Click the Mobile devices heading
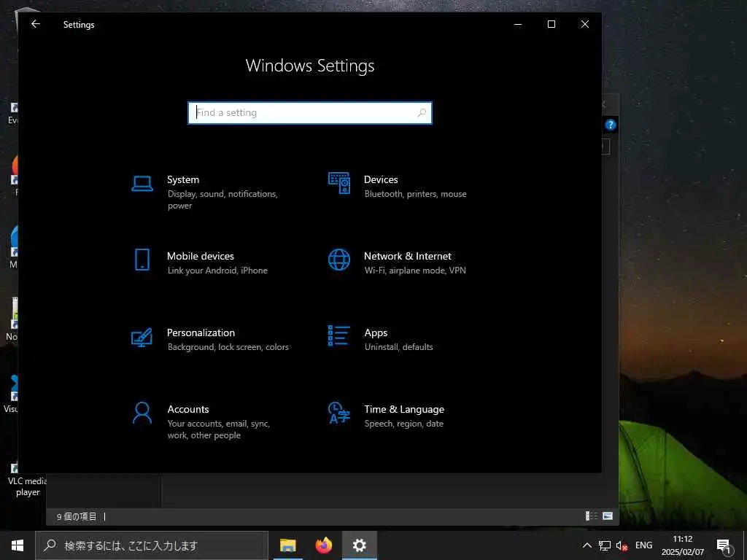 pyautogui.click(x=200, y=256)
